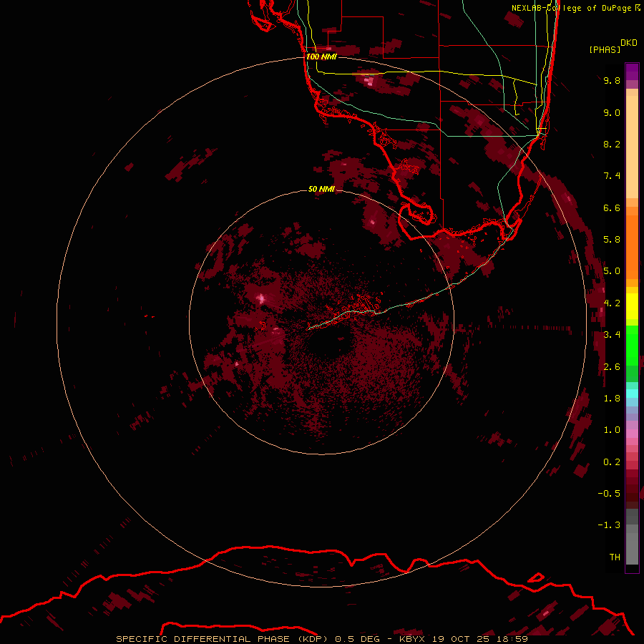The width and height of the screenshot is (644, 644).
Task: Click the dark radar cone-of-silence hole at center
Action: [330, 344]
